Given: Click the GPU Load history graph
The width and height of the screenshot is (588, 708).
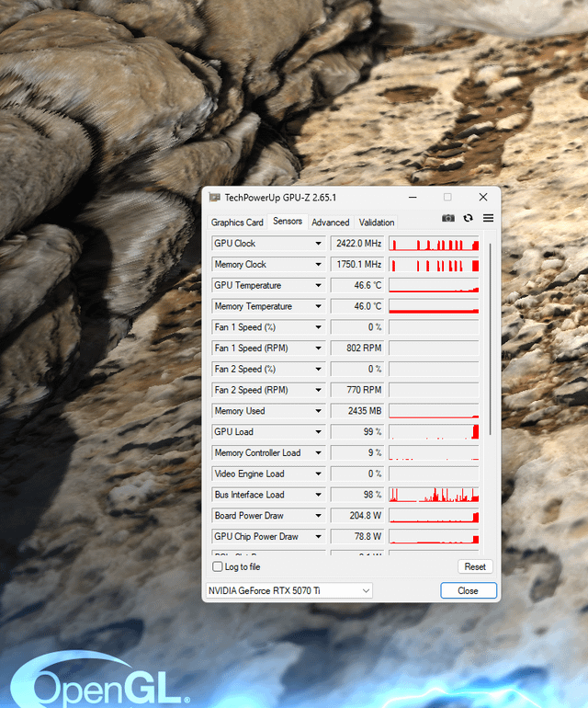Looking at the screenshot, I should click(434, 431).
